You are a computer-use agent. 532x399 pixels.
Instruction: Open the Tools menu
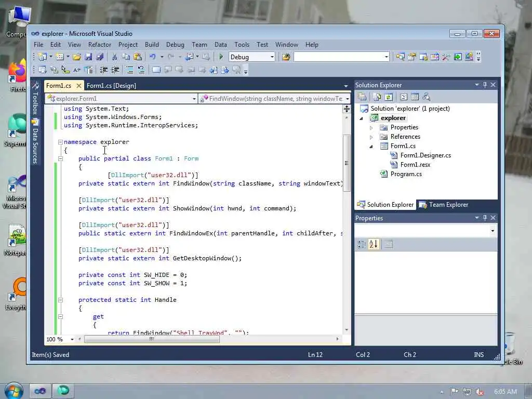point(242,45)
